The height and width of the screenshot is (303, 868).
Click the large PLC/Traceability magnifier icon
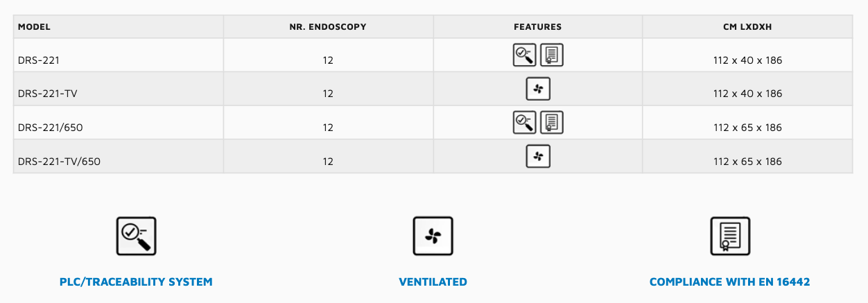[136, 236]
